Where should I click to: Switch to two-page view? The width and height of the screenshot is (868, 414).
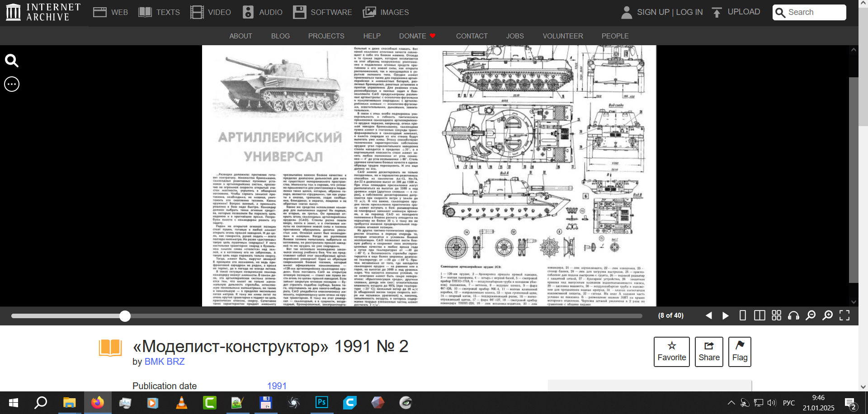pos(759,315)
